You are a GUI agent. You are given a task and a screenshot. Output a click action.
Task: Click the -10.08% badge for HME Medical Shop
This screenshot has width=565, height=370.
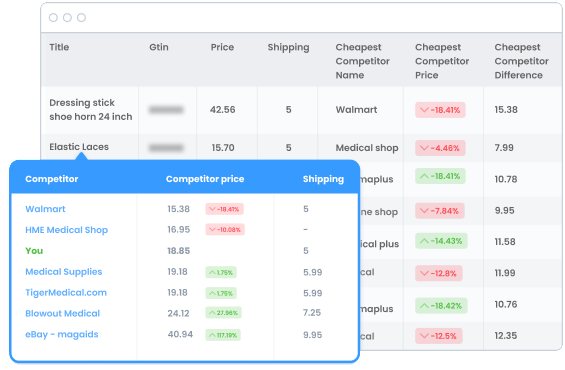[225, 229]
